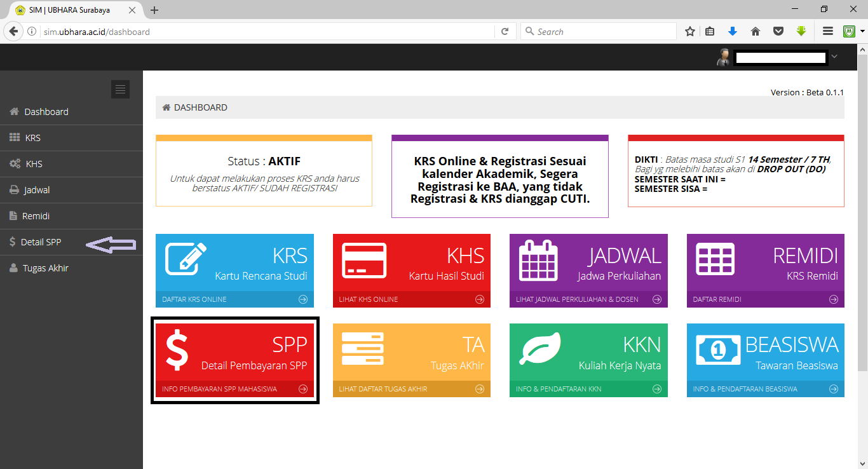868x469 pixels.
Task: Click the Beasiswa banknote icon
Action: pyautogui.click(x=717, y=350)
